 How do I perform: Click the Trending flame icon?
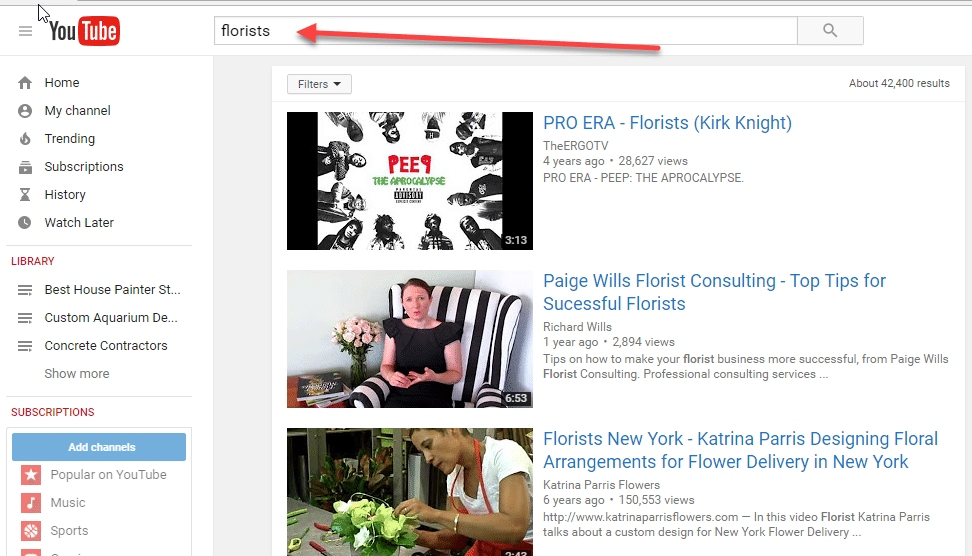(25, 139)
